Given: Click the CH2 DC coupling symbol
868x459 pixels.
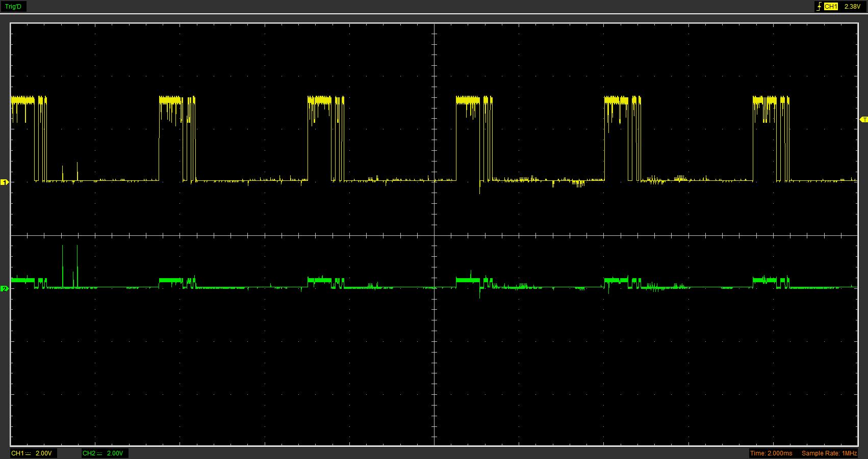Looking at the screenshot, I should coord(99,453).
